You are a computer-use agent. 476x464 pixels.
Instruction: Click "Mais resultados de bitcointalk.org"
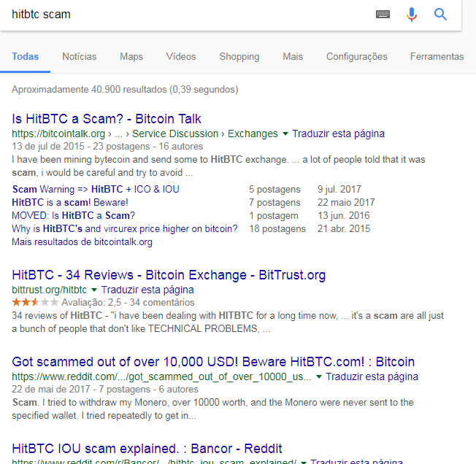(x=82, y=242)
